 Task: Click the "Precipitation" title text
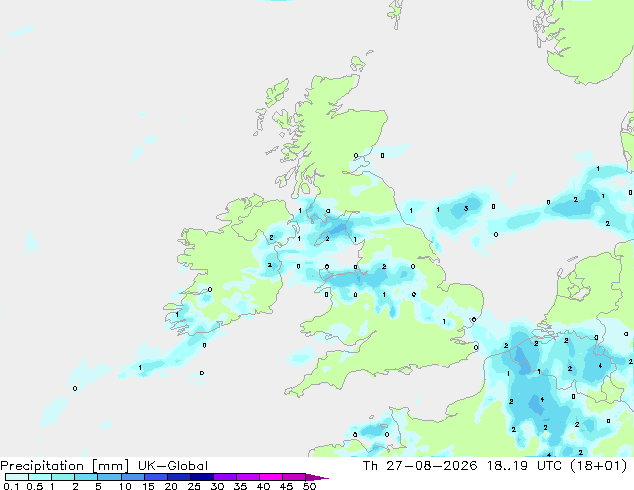click(42, 466)
